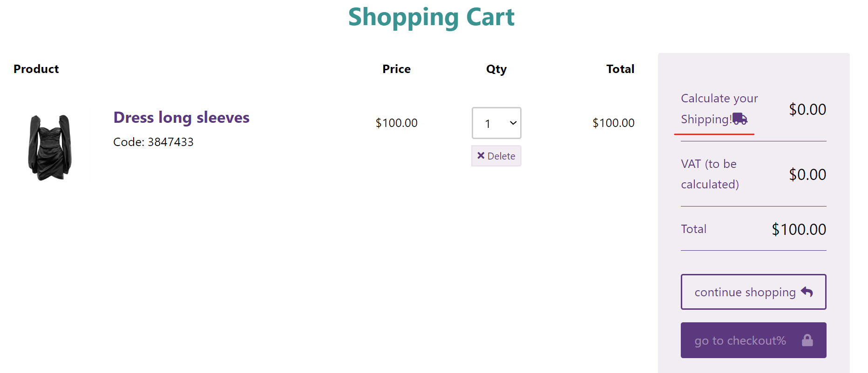Click the shipping cost $0.00 amount
Screen dimensions: 868x373
pos(807,109)
